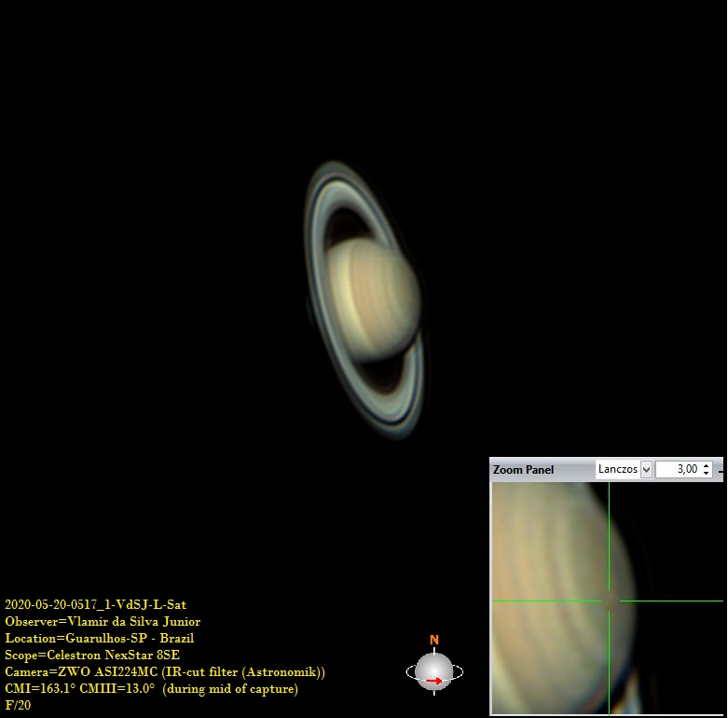This screenshot has width=728, height=718.
Task: Click the Saturn planet image
Action: pyautogui.click(x=364, y=299)
